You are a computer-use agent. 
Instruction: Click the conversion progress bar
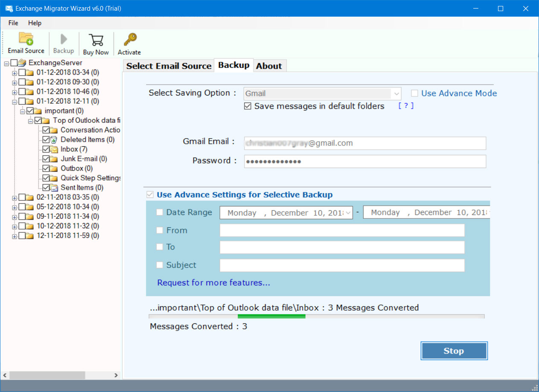point(316,317)
